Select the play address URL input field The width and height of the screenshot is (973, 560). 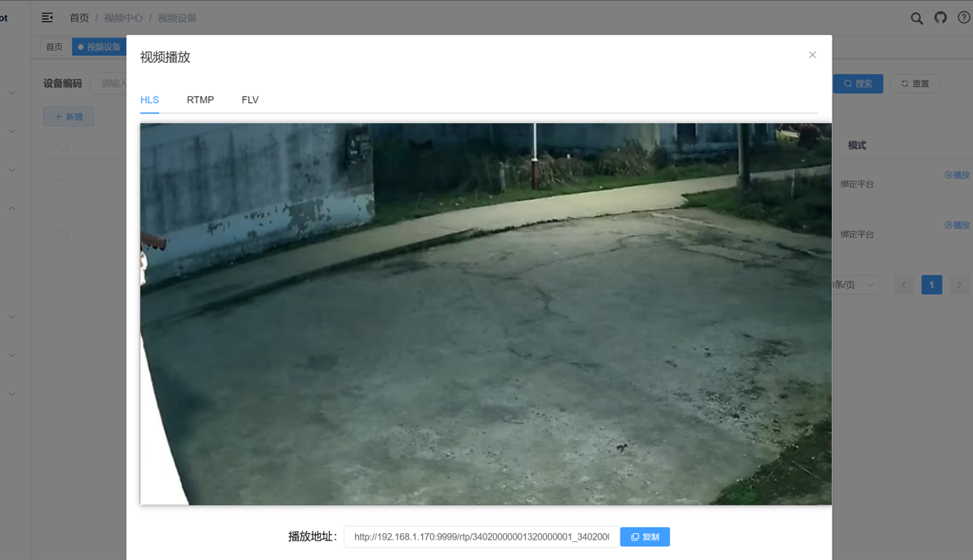pyautogui.click(x=480, y=536)
